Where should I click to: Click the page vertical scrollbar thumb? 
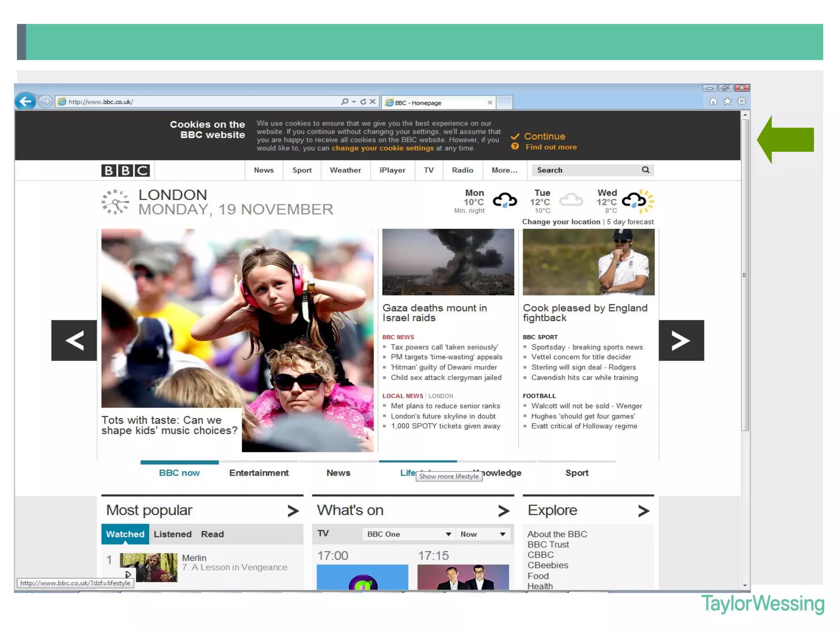coord(745,275)
